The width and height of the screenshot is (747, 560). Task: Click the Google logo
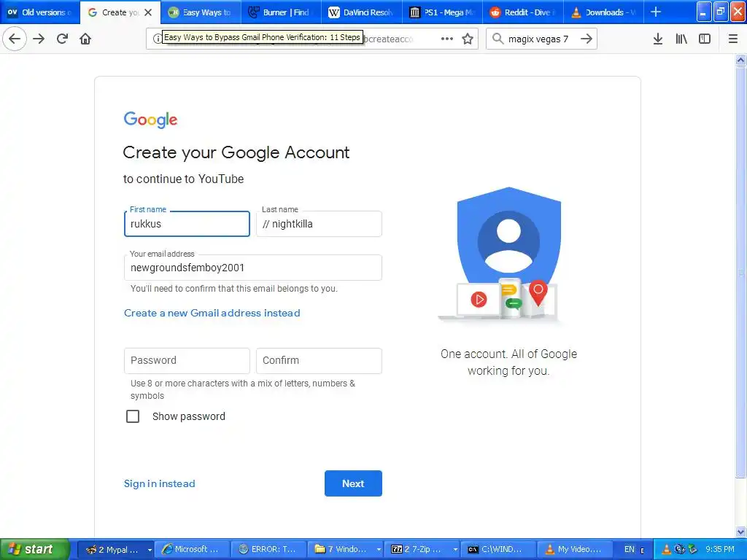(x=150, y=120)
